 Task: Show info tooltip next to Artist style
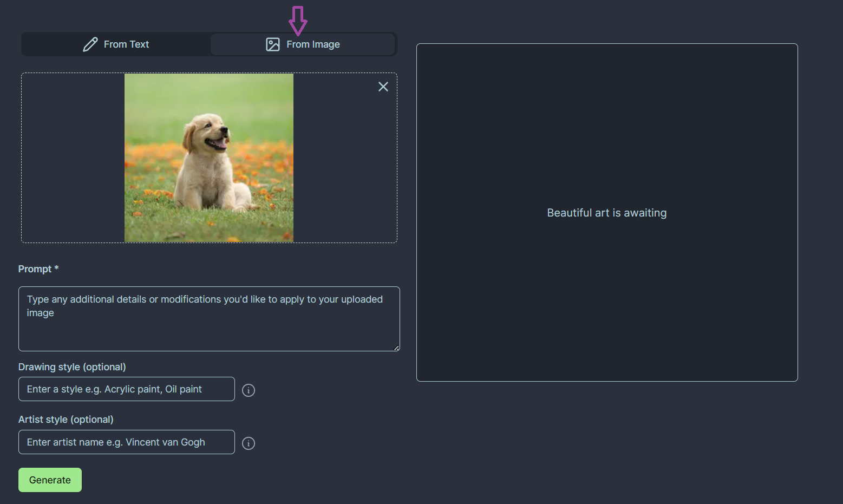point(249,443)
